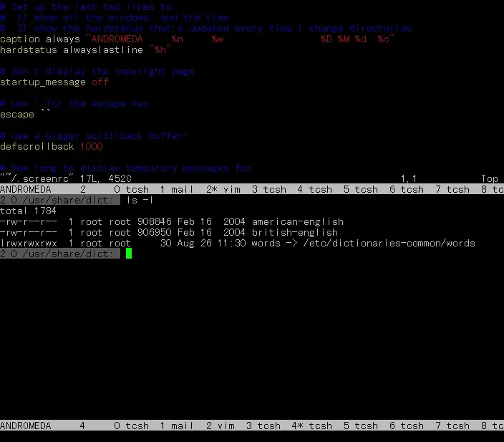
Task: Click the green shell cursor block
Action: (129, 254)
